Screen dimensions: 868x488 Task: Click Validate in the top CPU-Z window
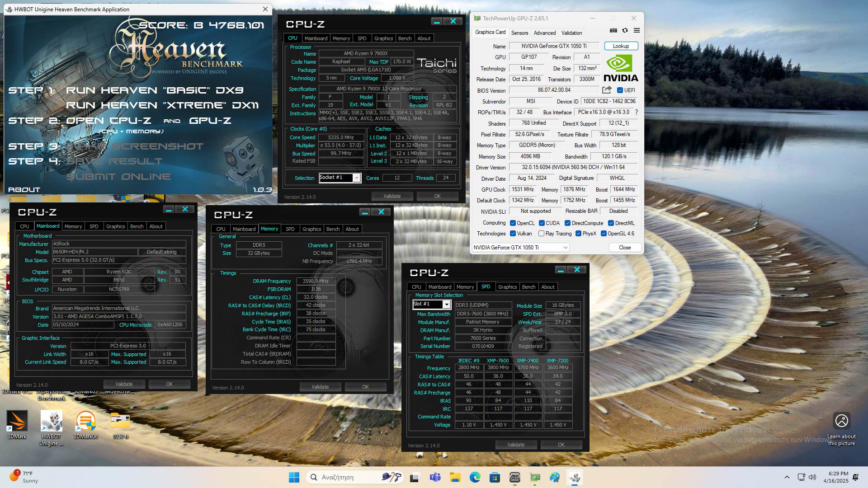click(392, 196)
